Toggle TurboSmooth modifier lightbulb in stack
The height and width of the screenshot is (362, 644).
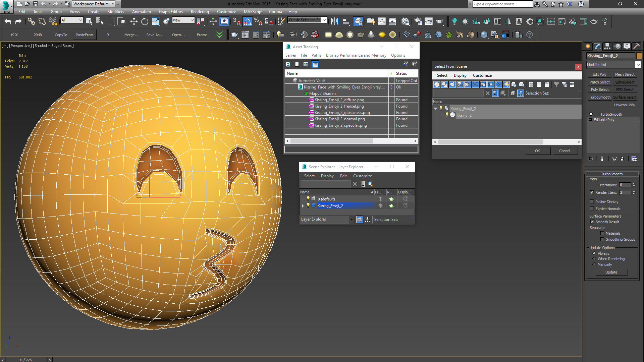(591, 114)
